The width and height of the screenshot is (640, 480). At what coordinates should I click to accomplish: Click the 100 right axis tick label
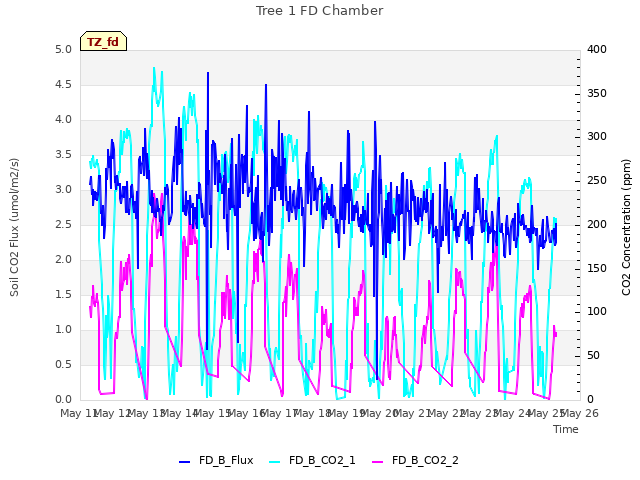tap(597, 312)
